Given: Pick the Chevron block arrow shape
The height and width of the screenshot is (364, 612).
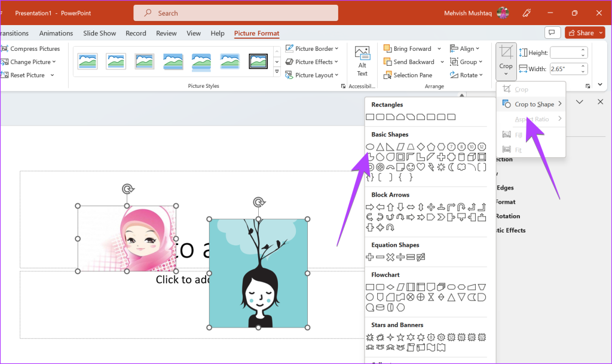Looking at the screenshot, I should (x=441, y=218).
